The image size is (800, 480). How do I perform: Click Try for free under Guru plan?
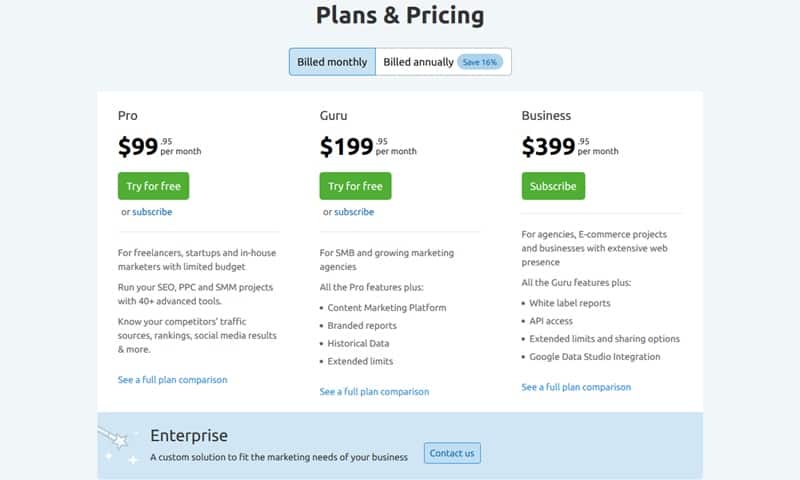coord(355,186)
